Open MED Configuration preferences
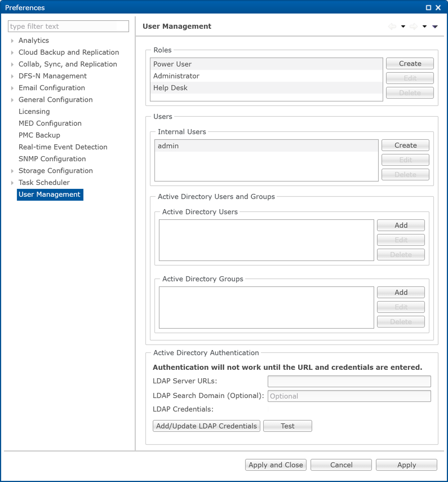 coord(50,123)
